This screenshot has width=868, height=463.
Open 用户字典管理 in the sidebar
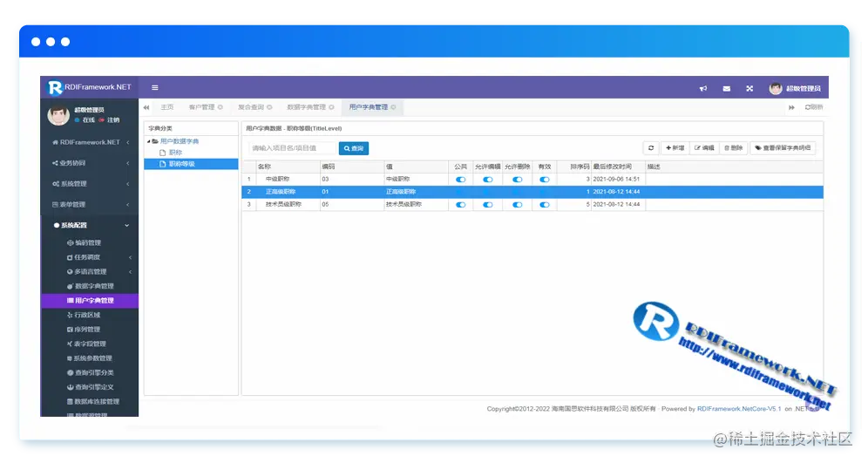tap(90, 301)
